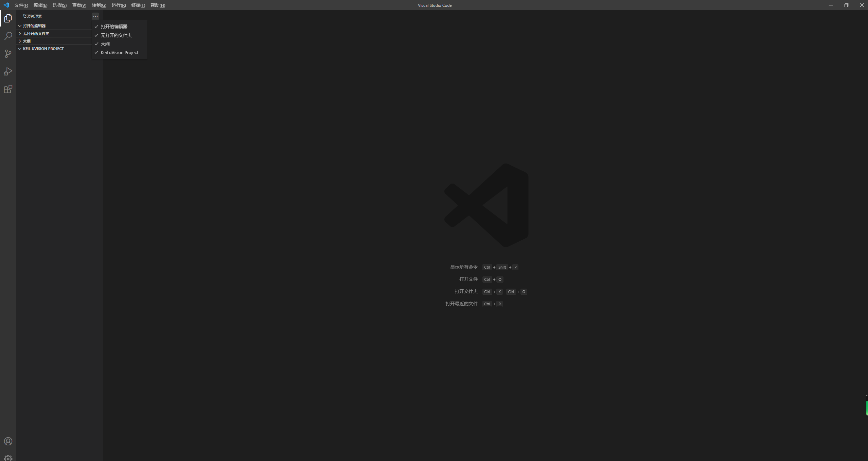Click the 资源管理器 panel title
Screen dimensions: 868x461
[32, 16]
